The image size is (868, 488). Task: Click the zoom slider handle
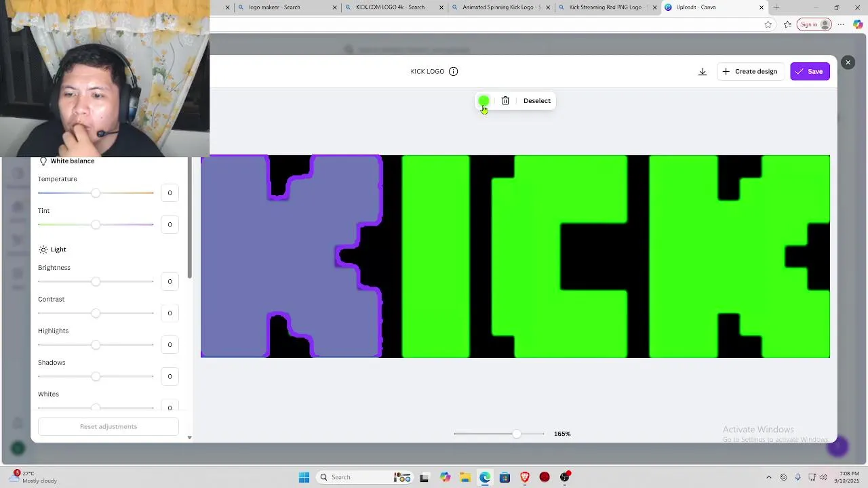(x=517, y=434)
